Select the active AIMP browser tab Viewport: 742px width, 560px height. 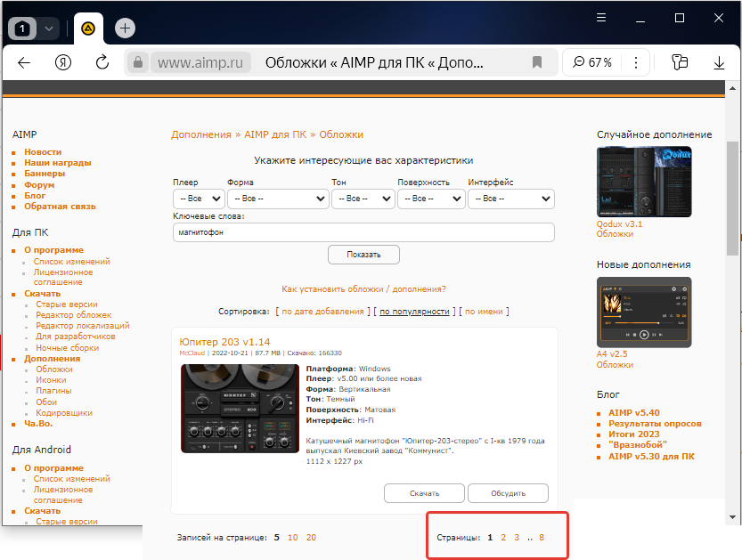click(x=88, y=28)
